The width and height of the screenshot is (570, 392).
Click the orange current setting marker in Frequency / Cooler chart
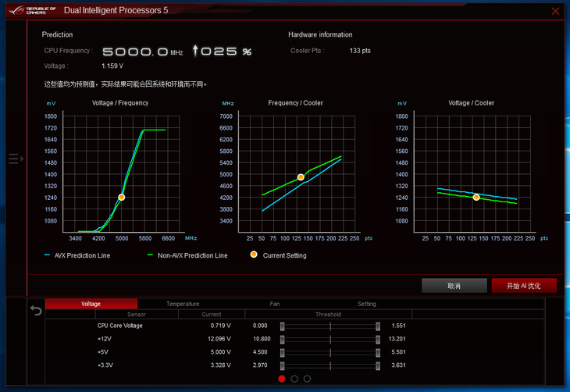[301, 177]
